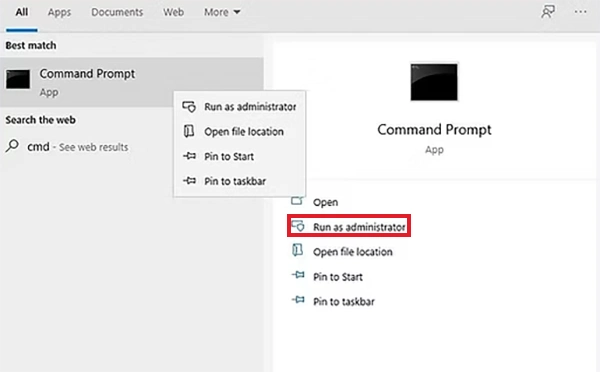Click admin shield icon in preview pane
Screen dimensions: 600x372
coord(297,226)
